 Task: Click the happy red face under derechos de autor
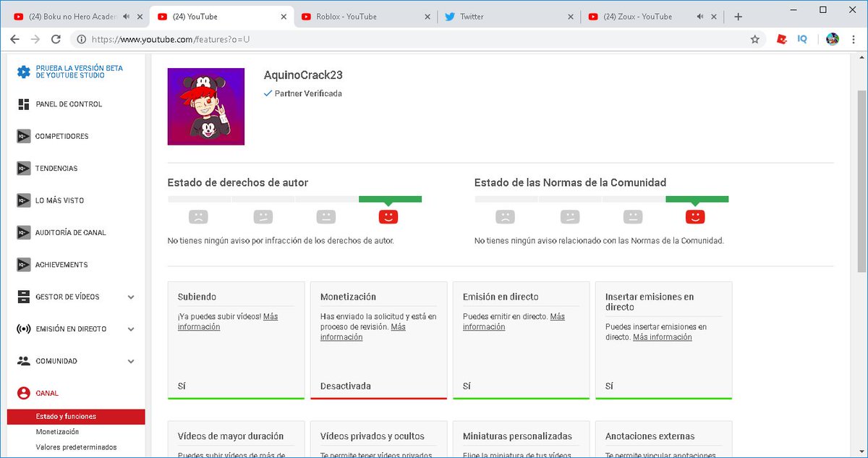389,216
